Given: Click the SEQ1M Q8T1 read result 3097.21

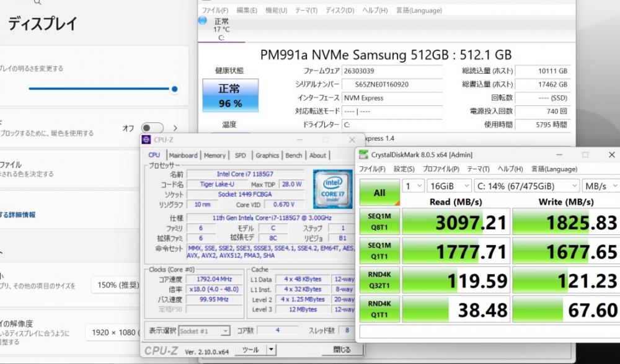Looking at the screenshot, I should point(456,222).
